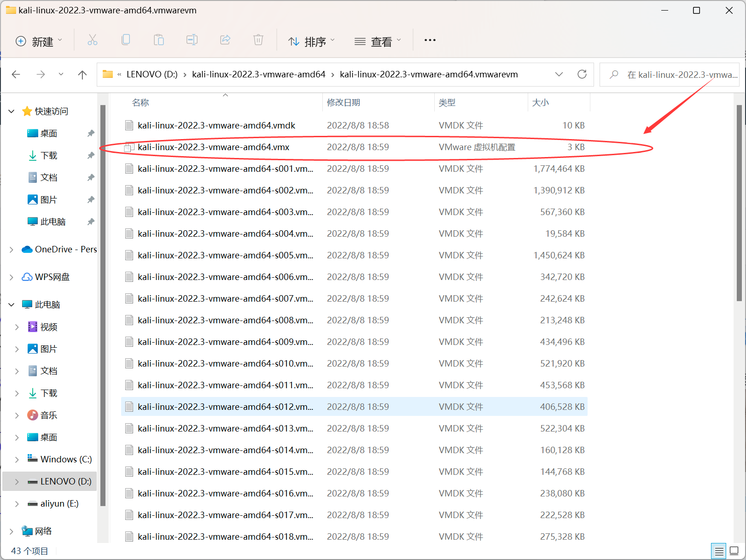The image size is (746, 560).
Task: Switch to large icons view in status bar
Action: [734, 551]
